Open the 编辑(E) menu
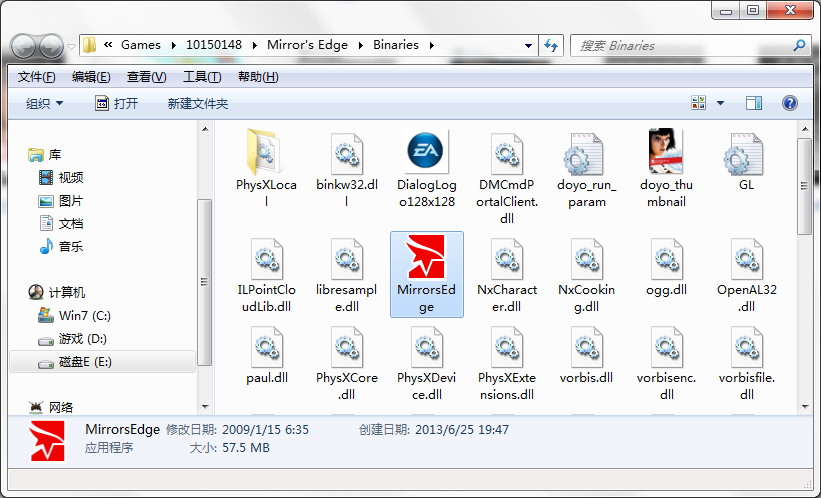Image resolution: width=821 pixels, height=498 pixels. (91, 77)
